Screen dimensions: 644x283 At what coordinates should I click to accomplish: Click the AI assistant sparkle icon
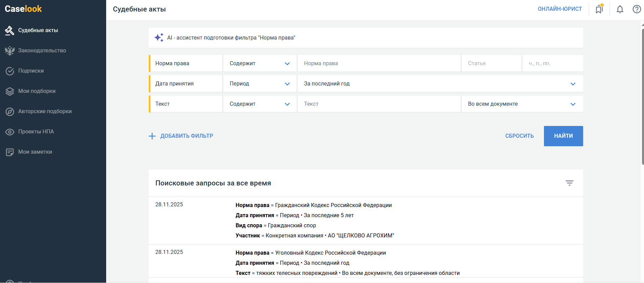point(159,37)
